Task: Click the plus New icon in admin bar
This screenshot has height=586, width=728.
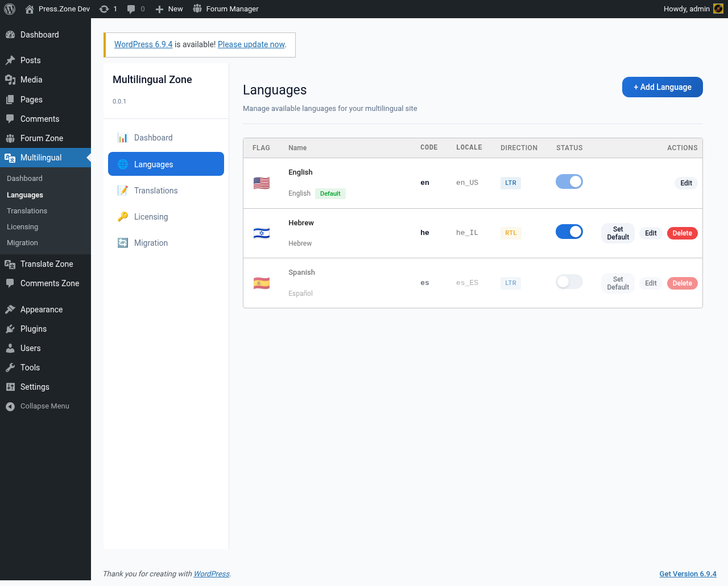Action: click(159, 9)
